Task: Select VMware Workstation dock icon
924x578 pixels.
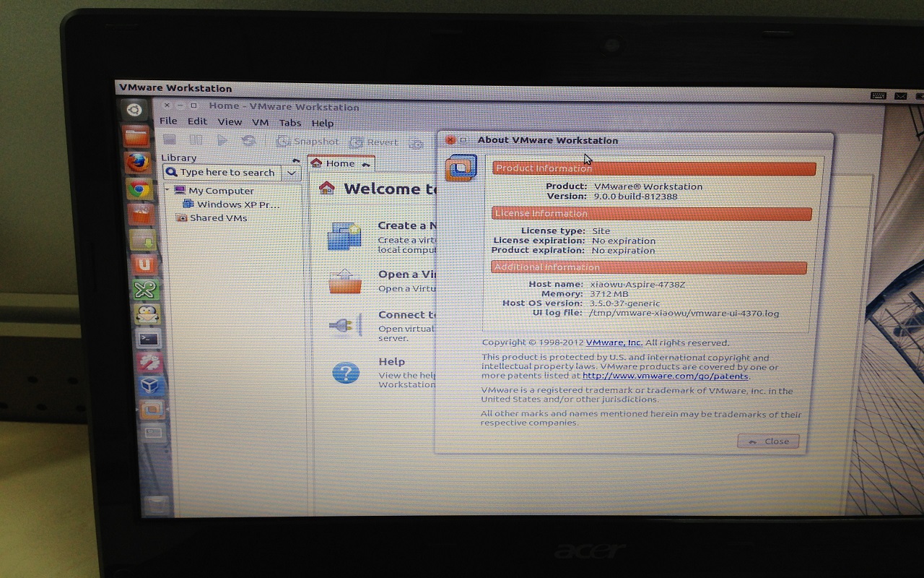Action: [x=152, y=410]
